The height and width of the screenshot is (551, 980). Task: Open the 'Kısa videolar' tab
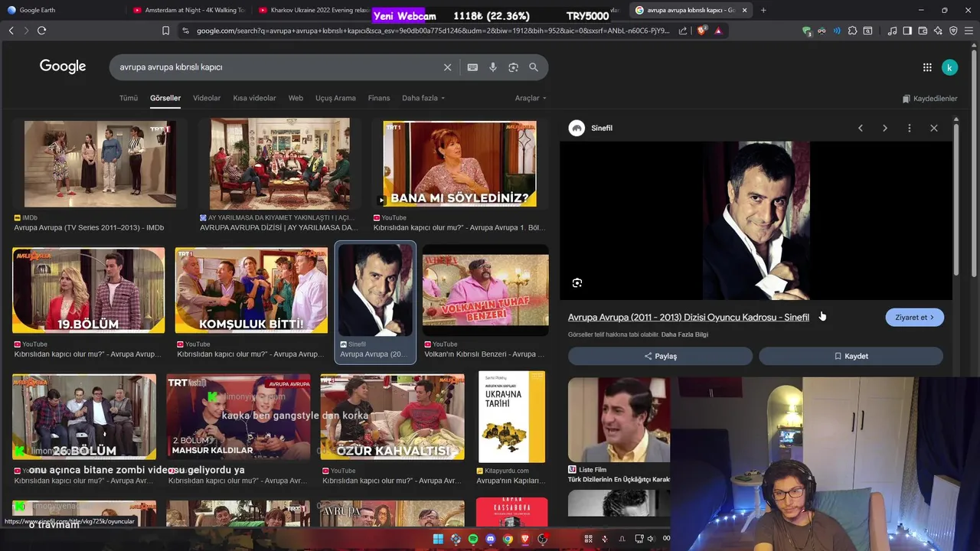pos(254,98)
